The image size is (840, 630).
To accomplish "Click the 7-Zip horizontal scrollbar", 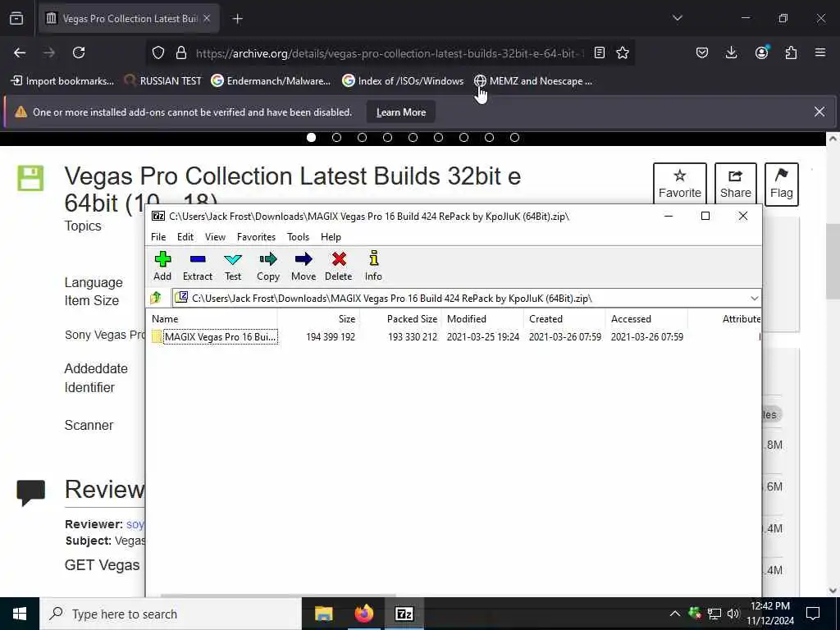I will [278, 595].
